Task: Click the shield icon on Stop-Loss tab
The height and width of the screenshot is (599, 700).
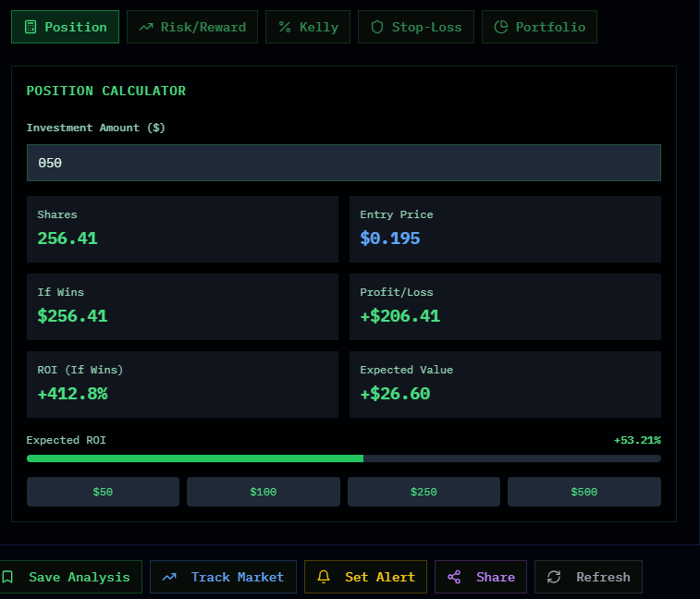Action: [x=377, y=27]
